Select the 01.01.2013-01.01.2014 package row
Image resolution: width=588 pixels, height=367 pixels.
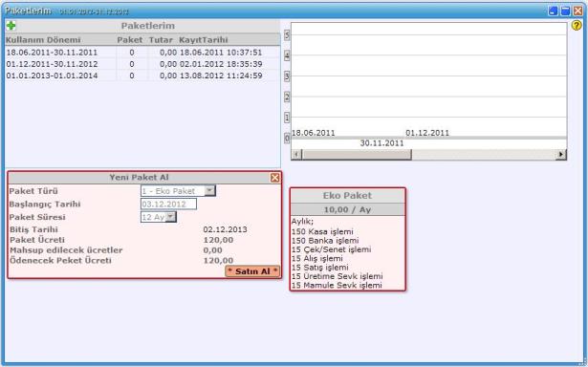[x=142, y=76]
